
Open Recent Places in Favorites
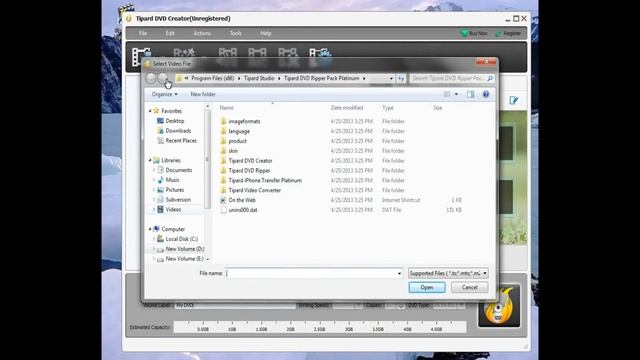pyautogui.click(x=181, y=140)
